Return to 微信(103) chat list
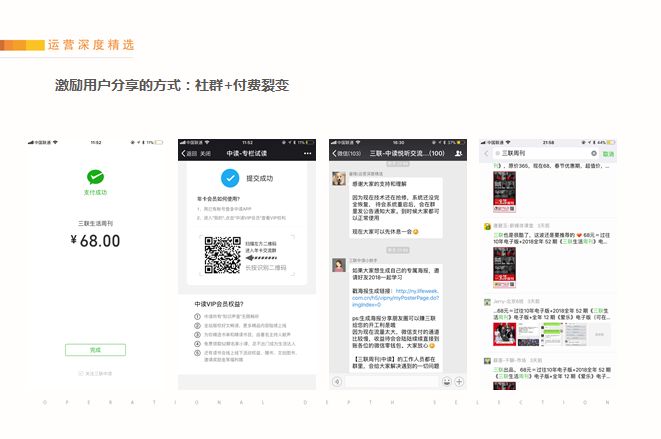This screenshot has width=661, height=439. pyautogui.click(x=347, y=154)
